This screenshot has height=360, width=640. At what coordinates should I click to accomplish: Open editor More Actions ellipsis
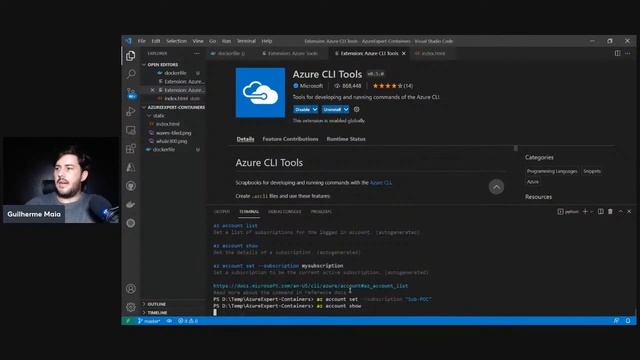click(x=628, y=53)
